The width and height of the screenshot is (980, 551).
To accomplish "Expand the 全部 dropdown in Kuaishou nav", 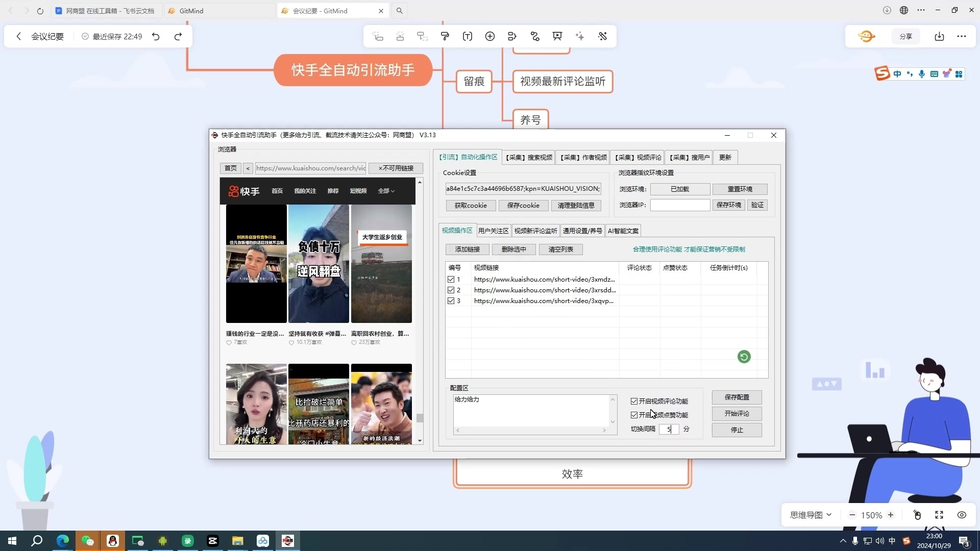I will (x=386, y=191).
